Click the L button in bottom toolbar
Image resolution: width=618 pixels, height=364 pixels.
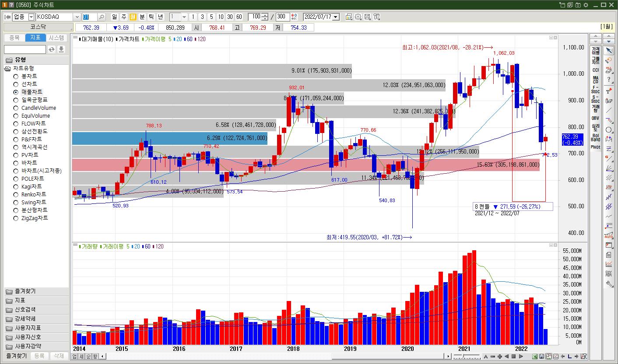(x=570, y=357)
